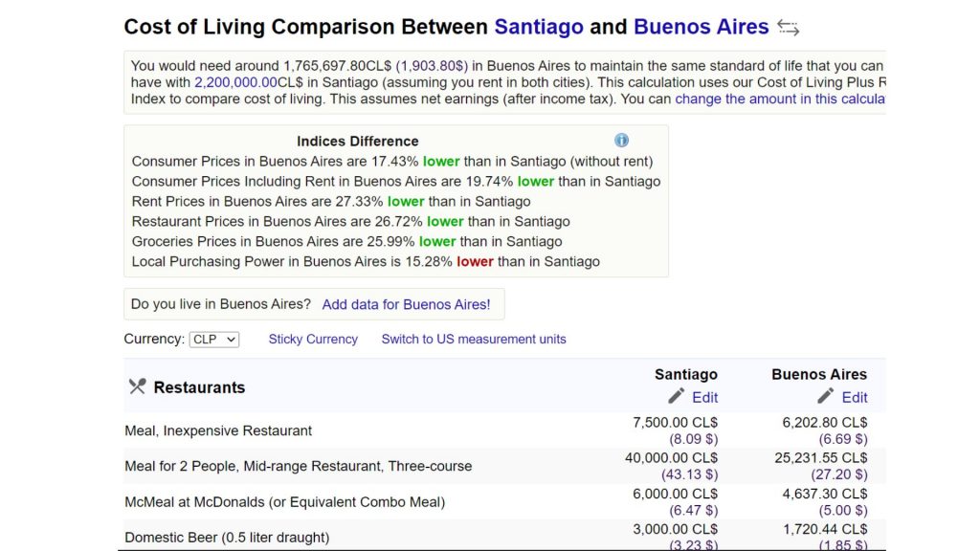
Task: Click the pencil edit icon under Buenos Aires
Action: (827, 396)
